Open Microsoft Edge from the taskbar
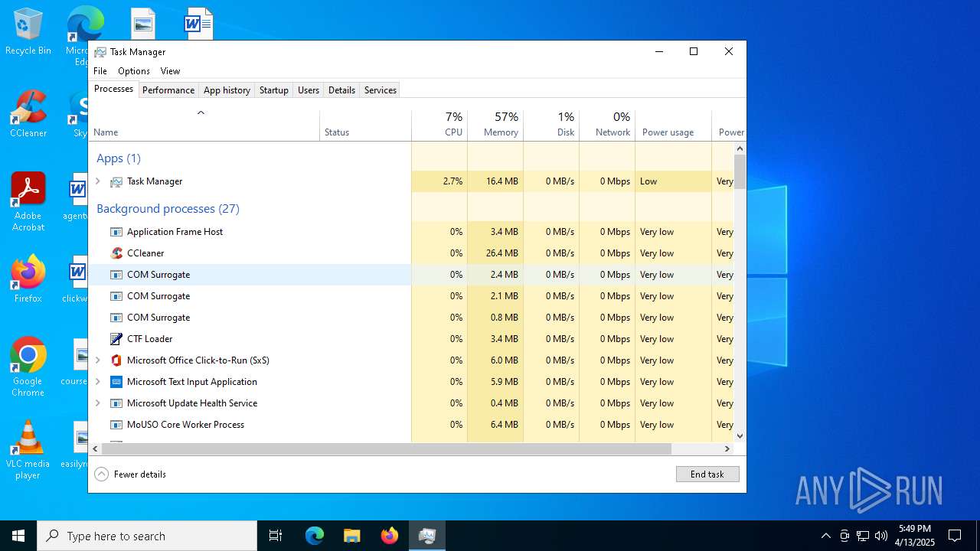The height and width of the screenshot is (551, 980). [315, 536]
